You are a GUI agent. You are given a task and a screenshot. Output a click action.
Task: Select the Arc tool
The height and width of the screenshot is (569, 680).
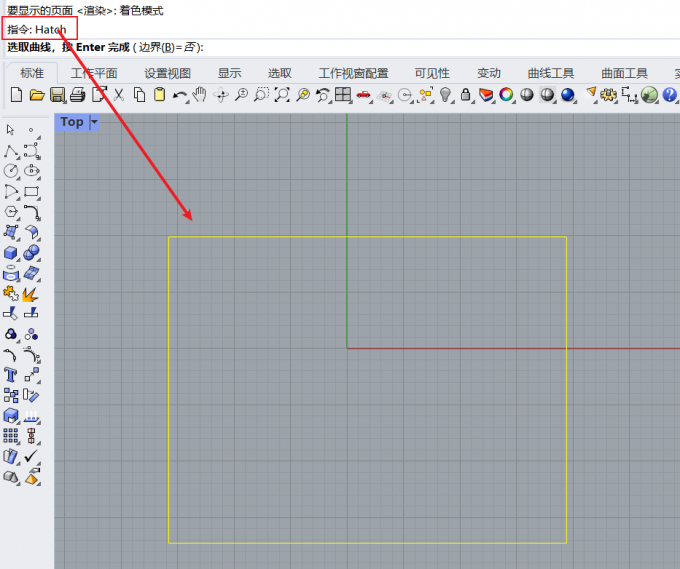(11, 192)
